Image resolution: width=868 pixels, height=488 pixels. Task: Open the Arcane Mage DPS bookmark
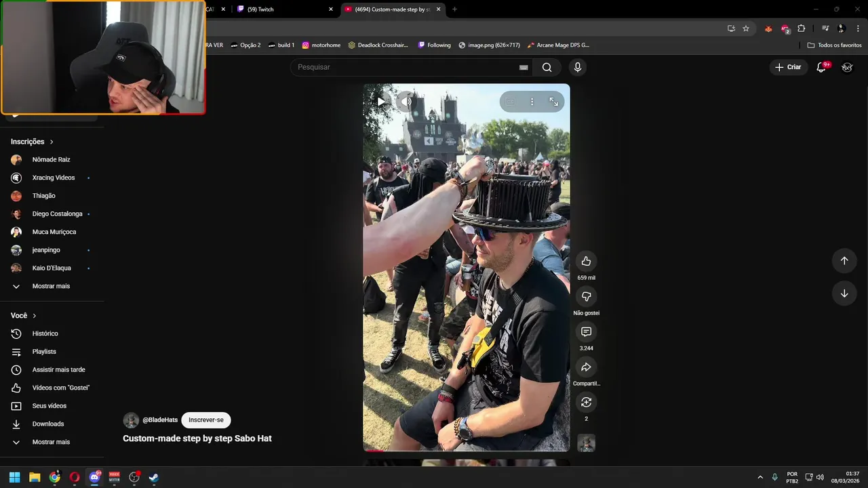pyautogui.click(x=558, y=45)
